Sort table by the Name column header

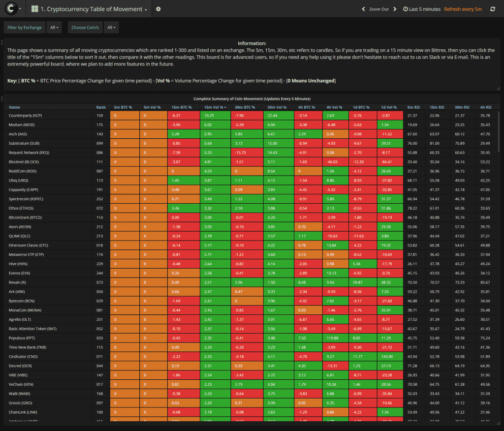(14, 107)
